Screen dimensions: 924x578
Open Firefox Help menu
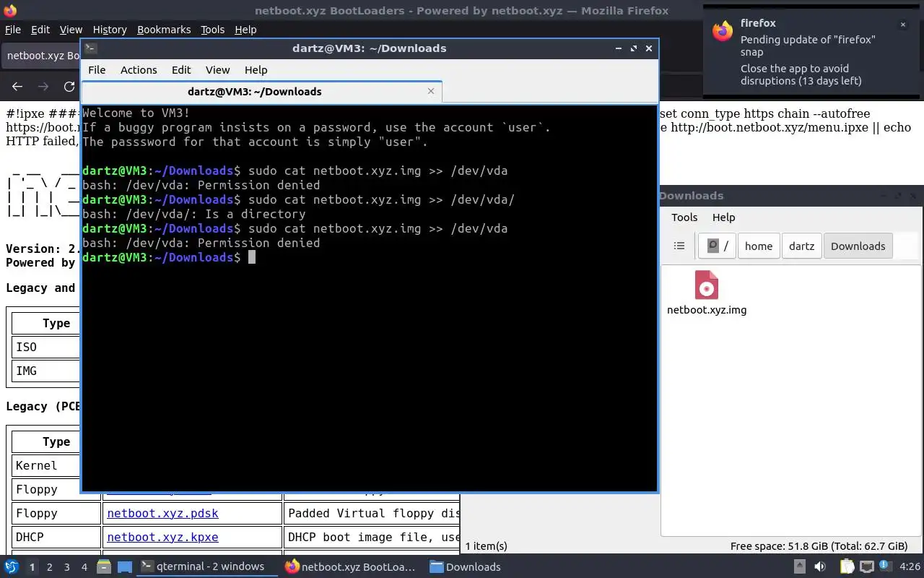[x=245, y=30]
